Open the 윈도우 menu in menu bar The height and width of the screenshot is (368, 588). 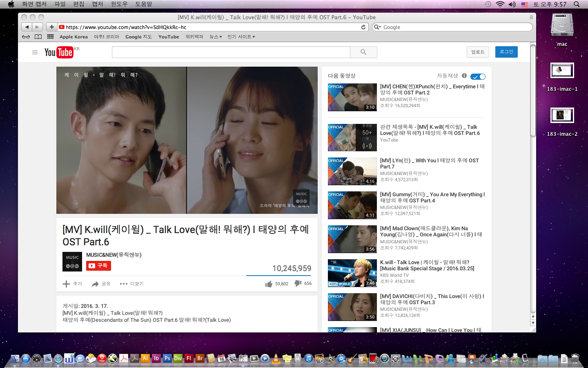click(x=119, y=4)
